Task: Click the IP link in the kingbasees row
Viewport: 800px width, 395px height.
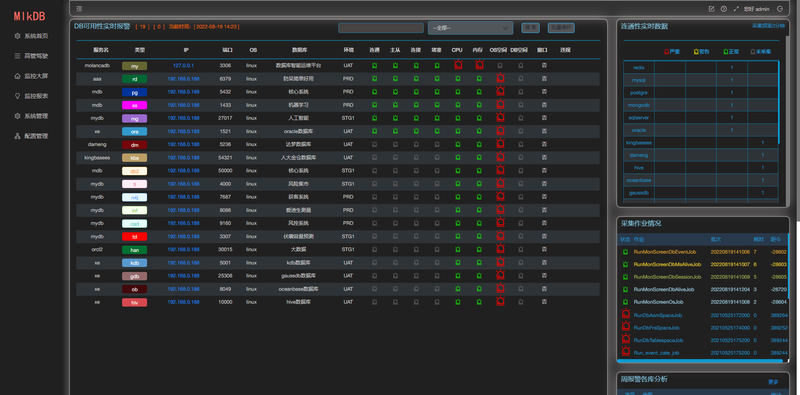Action: click(x=183, y=158)
